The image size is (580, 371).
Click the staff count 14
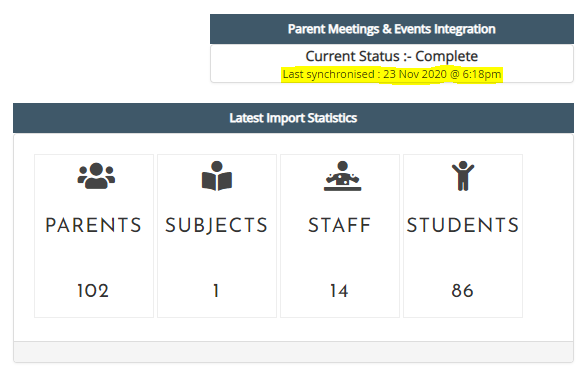339,291
